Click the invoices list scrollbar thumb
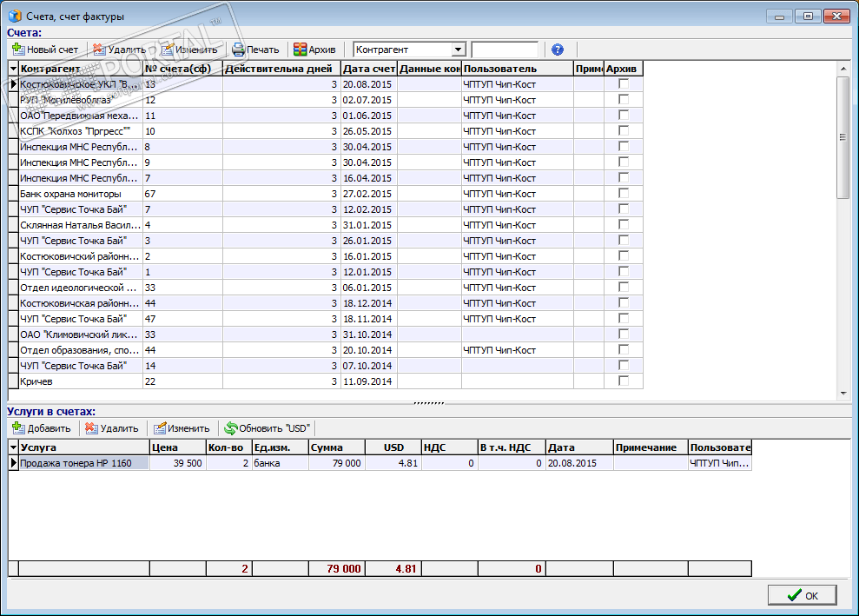Image resolution: width=859 pixels, height=616 pixels. pos(843,137)
